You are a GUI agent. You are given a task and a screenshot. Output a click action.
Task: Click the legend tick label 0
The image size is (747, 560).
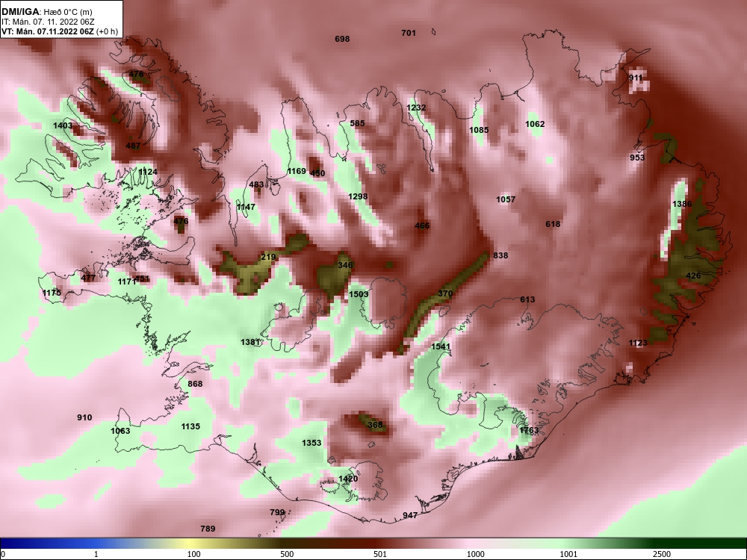(3, 554)
